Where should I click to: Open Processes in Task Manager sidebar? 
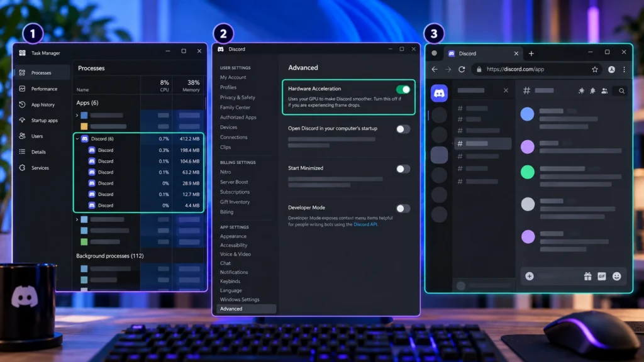pos(41,73)
